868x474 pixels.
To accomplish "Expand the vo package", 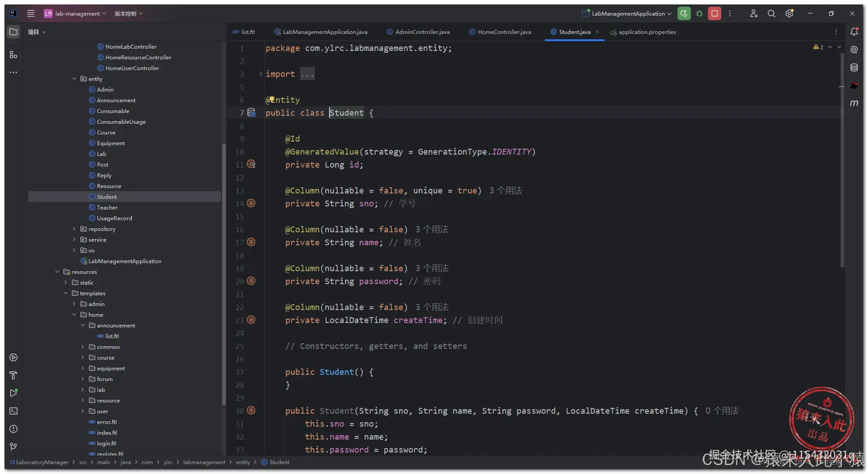I will point(74,250).
